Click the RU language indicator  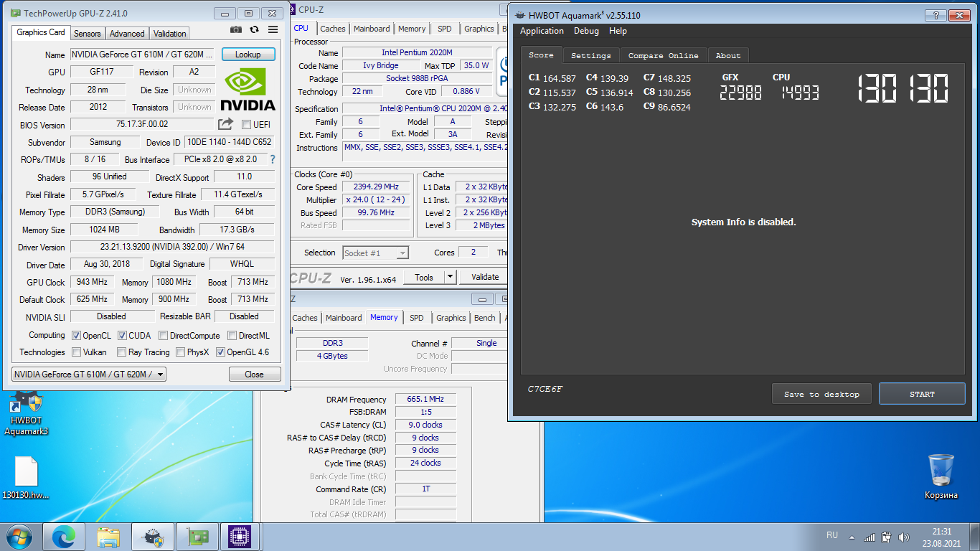click(832, 535)
